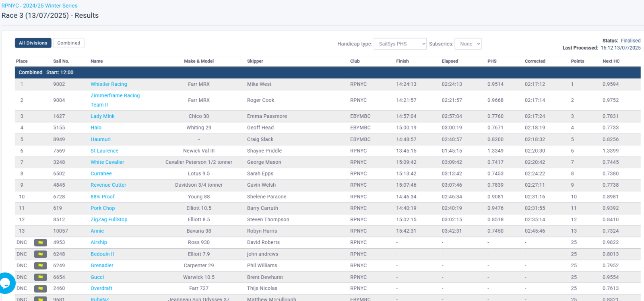The height and width of the screenshot is (301, 644).
Task: Switch to the Combined tab
Action: click(68, 43)
